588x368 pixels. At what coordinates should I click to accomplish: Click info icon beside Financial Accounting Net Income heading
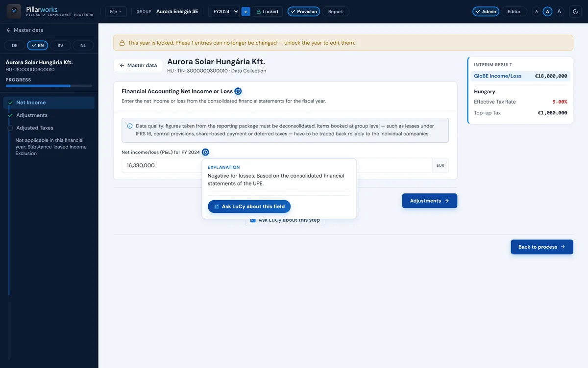click(238, 91)
